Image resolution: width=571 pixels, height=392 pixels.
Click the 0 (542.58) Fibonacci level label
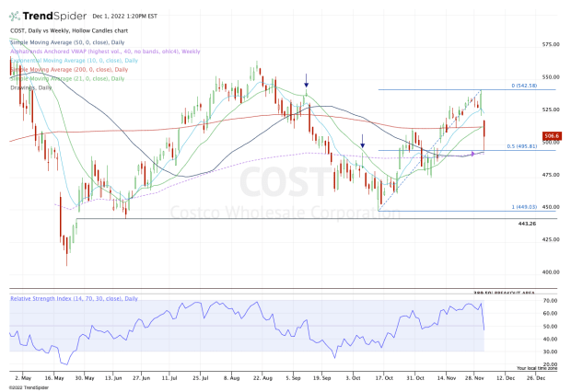point(524,86)
